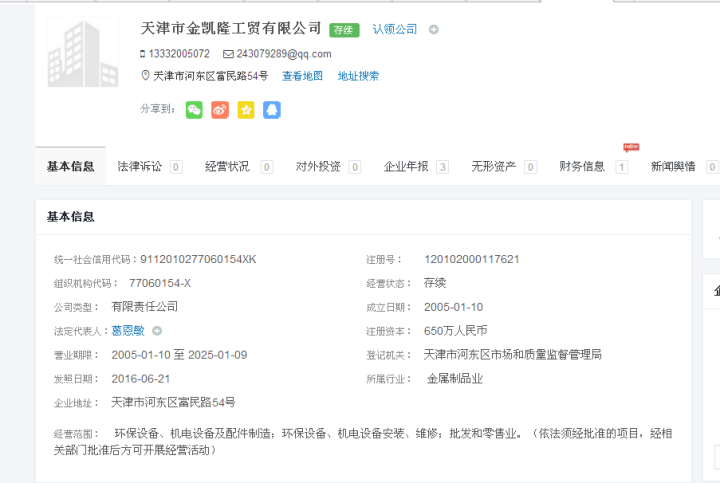View the 企业年报 tab
This screenshot has height=483, width=720.
tap(407, 167)
